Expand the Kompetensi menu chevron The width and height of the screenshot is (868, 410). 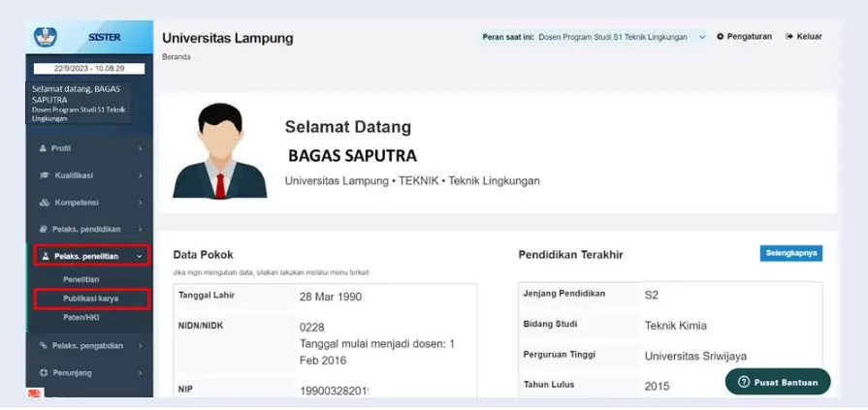tap(140, 203)
